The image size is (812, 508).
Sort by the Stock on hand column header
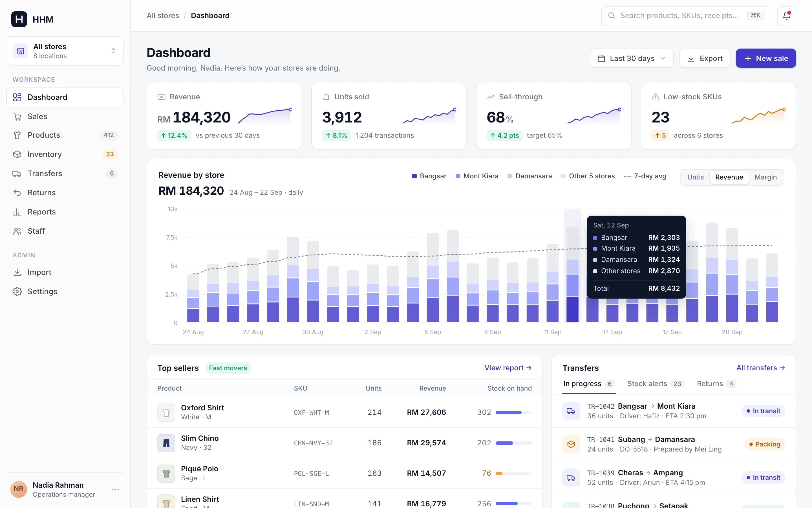coord(509,388)
